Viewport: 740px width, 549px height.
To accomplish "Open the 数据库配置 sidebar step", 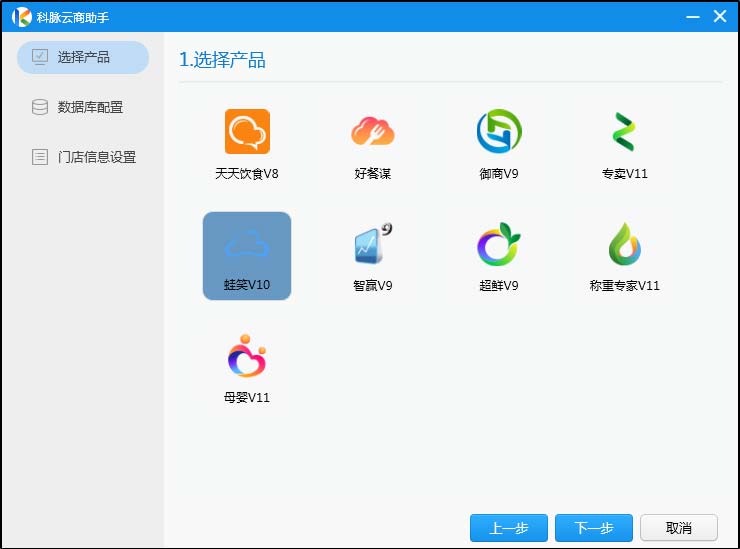I will [83, 107].
